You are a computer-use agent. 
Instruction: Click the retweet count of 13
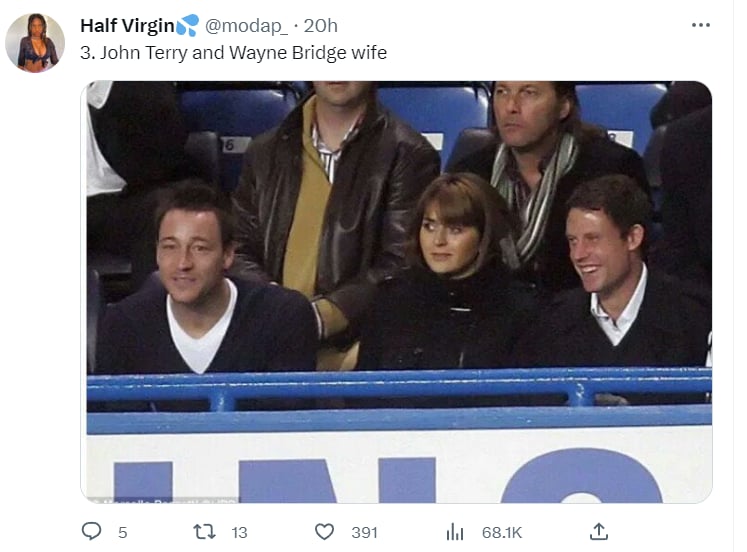pos(239,532)
